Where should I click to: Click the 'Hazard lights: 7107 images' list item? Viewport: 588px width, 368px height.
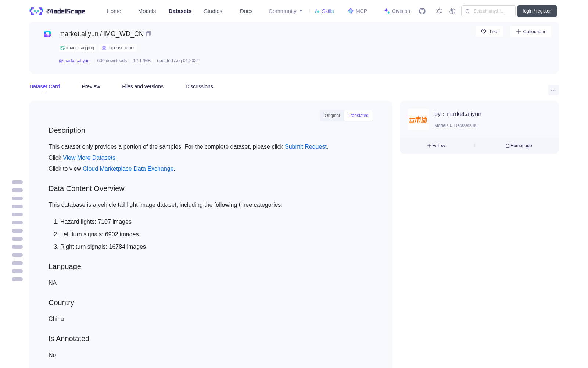tap(96, 222)
